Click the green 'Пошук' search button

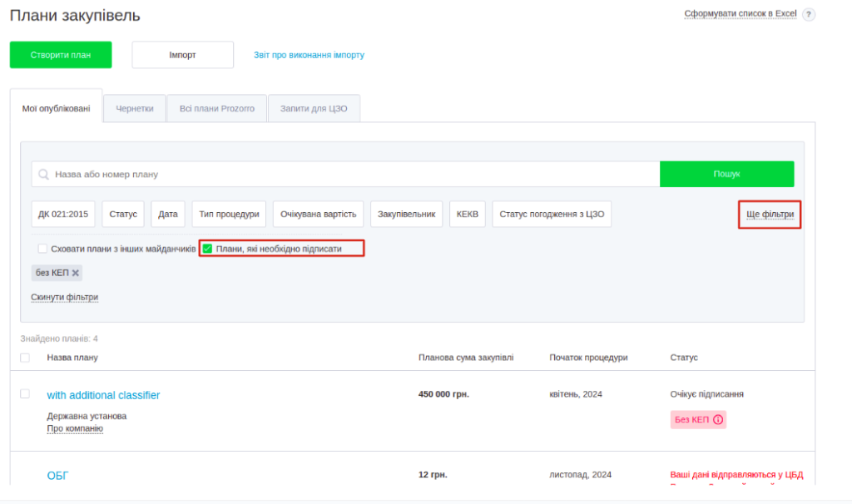[726, 175]
